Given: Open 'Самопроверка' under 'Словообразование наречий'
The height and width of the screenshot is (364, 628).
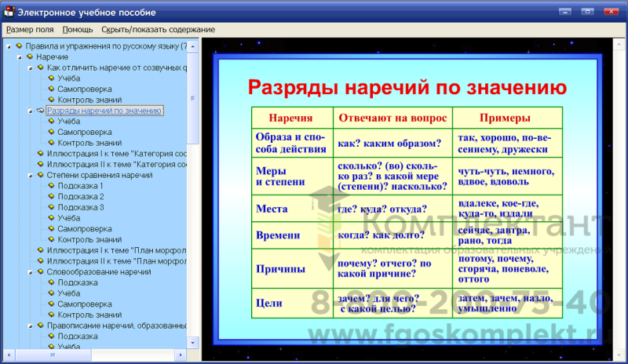Looking at the screenshot, I should tap(85, 304).
